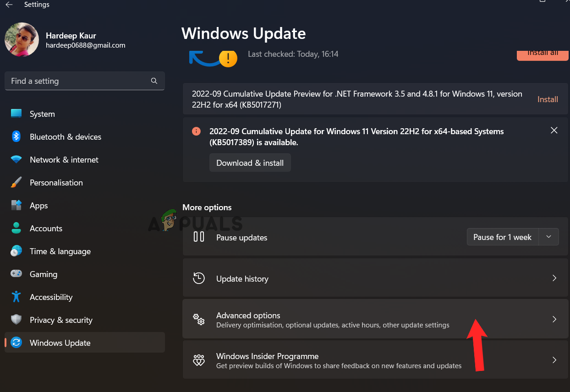
Task: Focus the Find a setting search box
Action: [x=78, y=81]
